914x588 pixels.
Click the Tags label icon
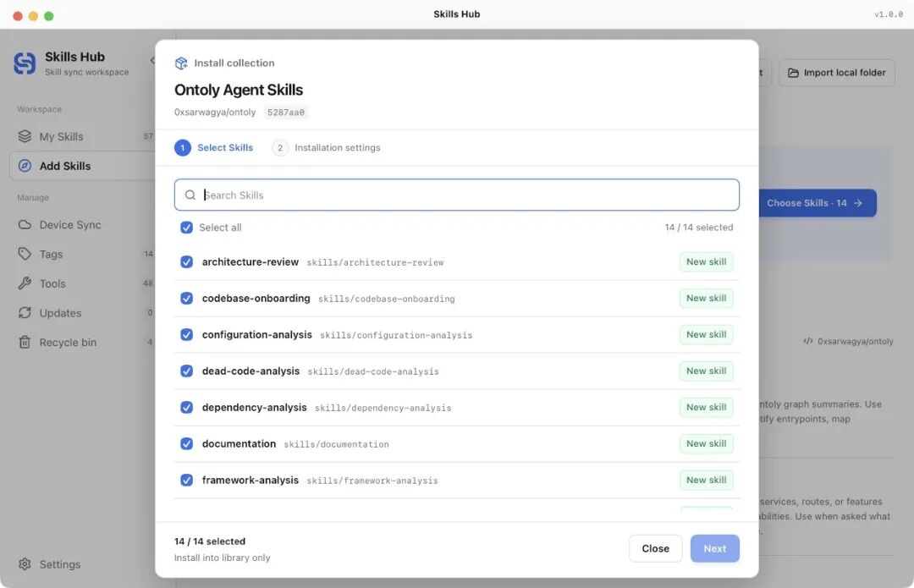[25, 254]
